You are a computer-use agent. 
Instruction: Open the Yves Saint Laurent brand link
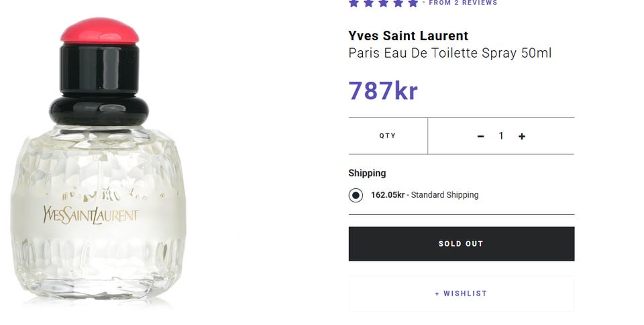[408, 36]
